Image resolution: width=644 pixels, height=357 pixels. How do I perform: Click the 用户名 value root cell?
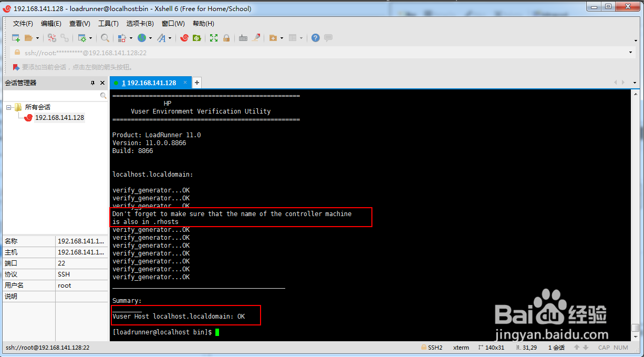81,285
